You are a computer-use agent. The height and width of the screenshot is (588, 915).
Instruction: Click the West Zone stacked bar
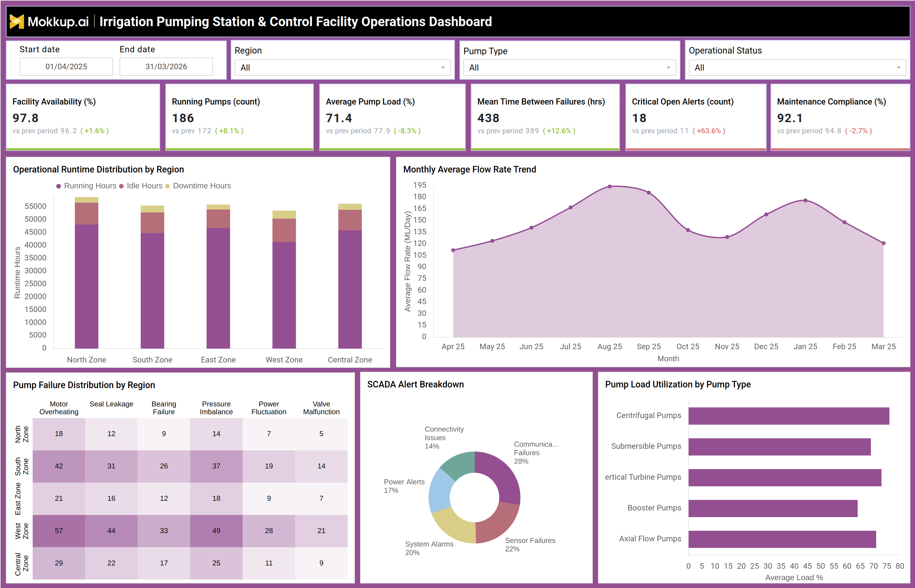tap(284, 280)
